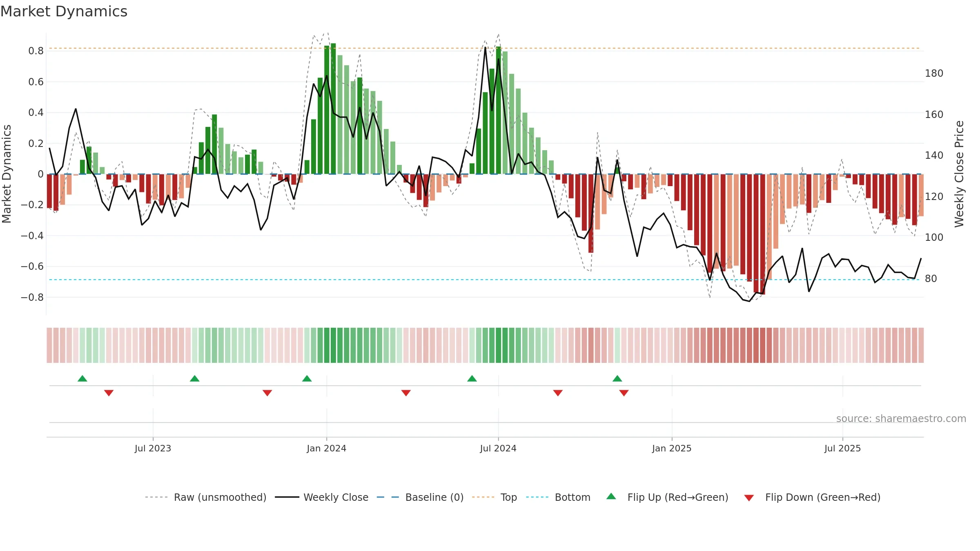Click the tallest dark green bar near Jan 2024

coord(333,109)
